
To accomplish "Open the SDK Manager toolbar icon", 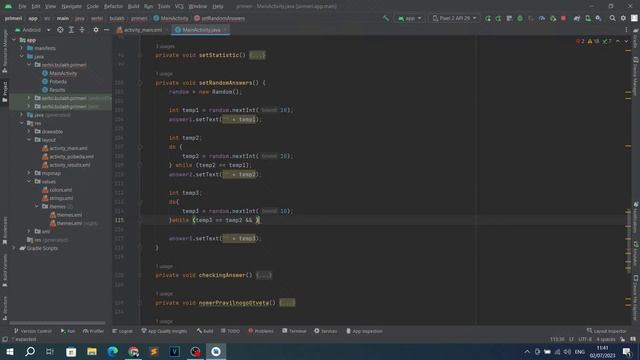I will click(x=598, y=18).
